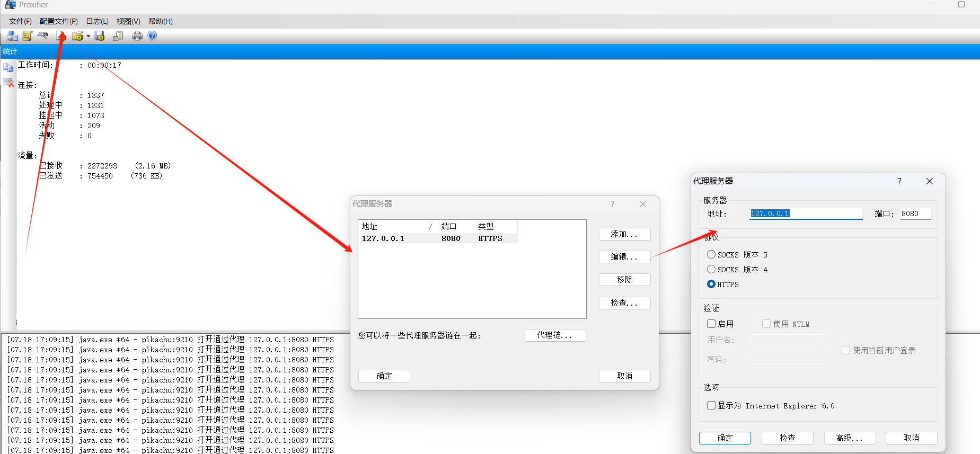Click help ? in proxy edit dialog
980x454 pixels.
pos(899,181)
